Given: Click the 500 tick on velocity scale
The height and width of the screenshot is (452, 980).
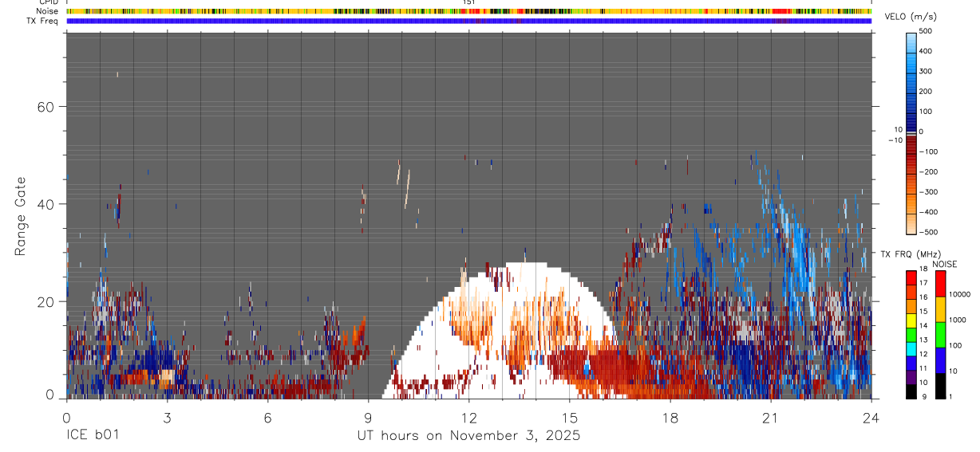Looking at the screenshot, I should pos(925,31).
